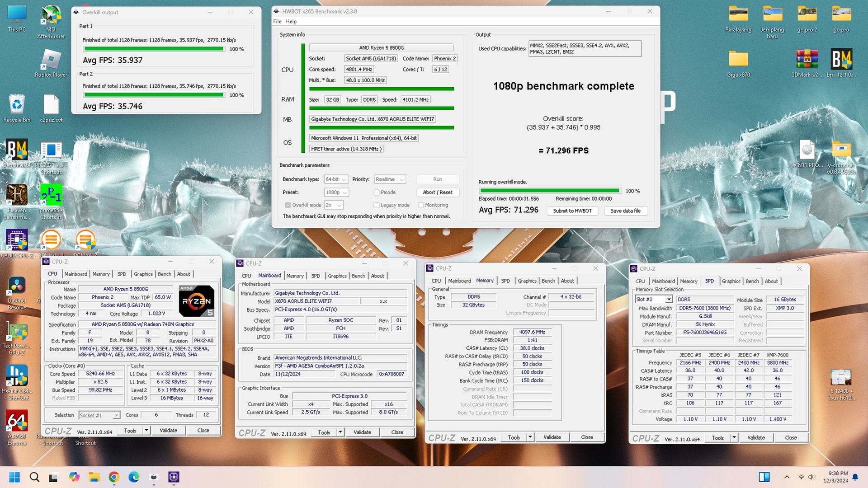Open taskbar clock 9:38 PM
This screenshot has height=488, width=868.
click(835, 477)
